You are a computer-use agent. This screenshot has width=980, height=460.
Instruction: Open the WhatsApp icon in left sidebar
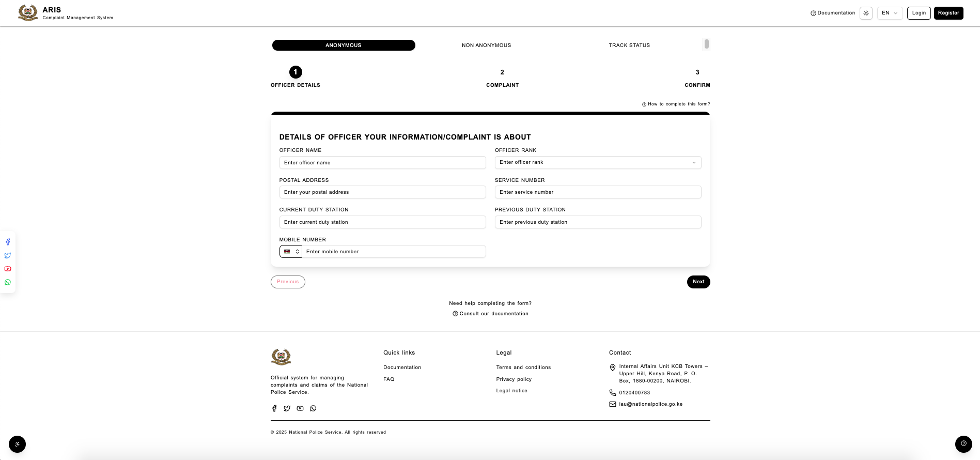click(8, 282)
